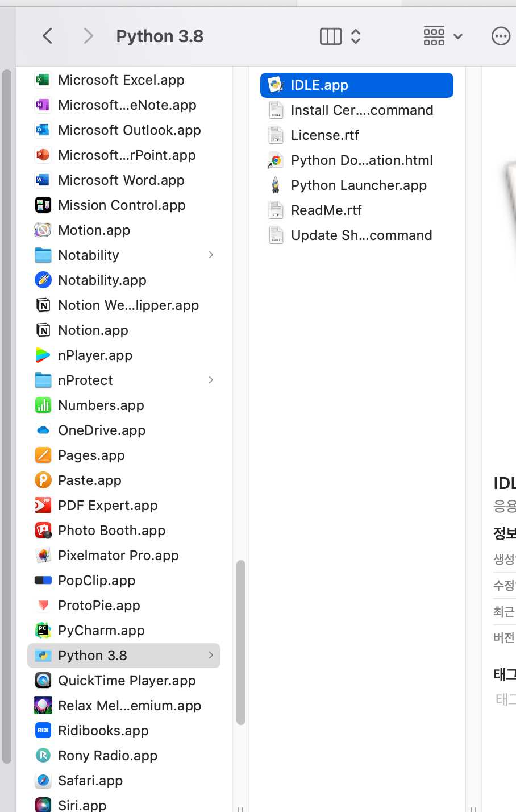Click the Microsoft OneNote app icon
This screenshot has width=516, height=812.
coord(43,105)
